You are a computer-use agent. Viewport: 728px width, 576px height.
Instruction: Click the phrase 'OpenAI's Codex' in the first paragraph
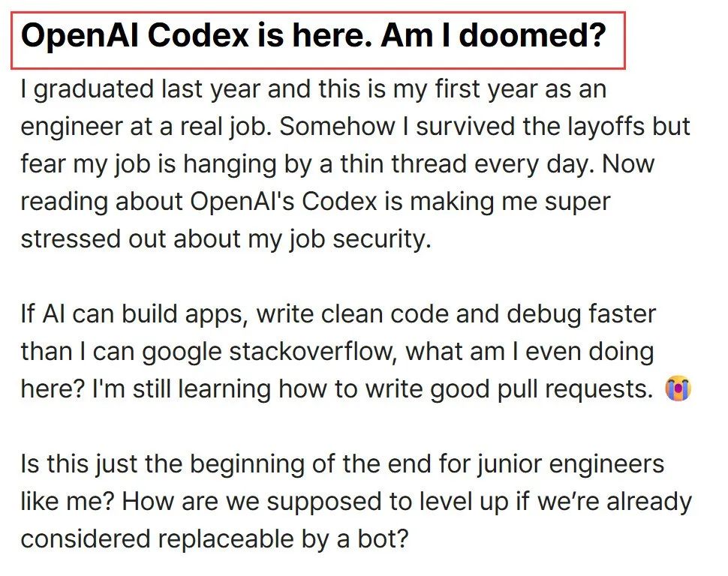(x=283, y=202)
